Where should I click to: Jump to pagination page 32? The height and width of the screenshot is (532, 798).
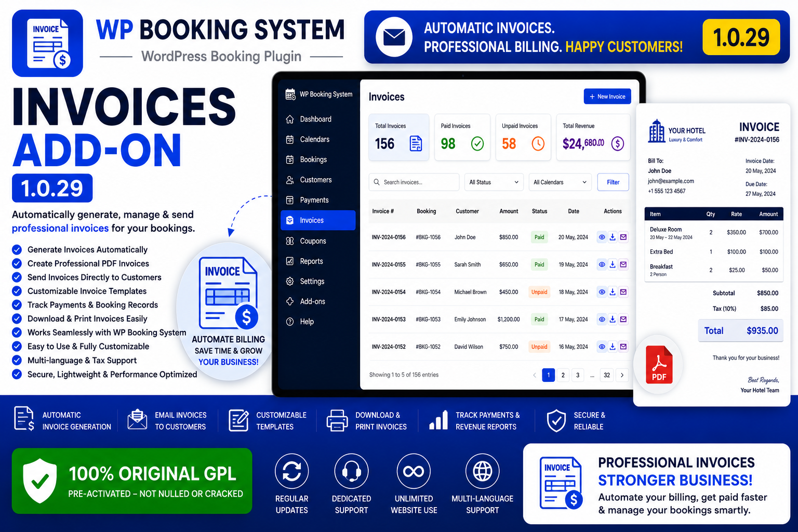point(607,375)
